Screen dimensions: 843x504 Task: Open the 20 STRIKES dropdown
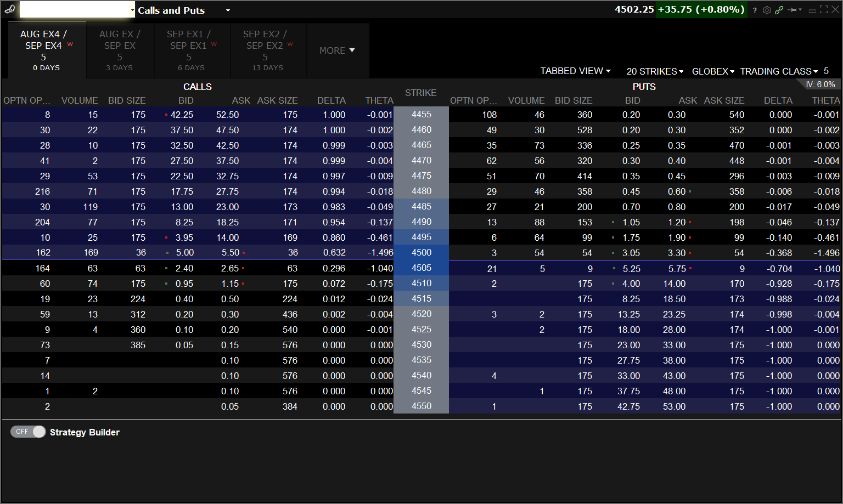click(x=655, y=71)
